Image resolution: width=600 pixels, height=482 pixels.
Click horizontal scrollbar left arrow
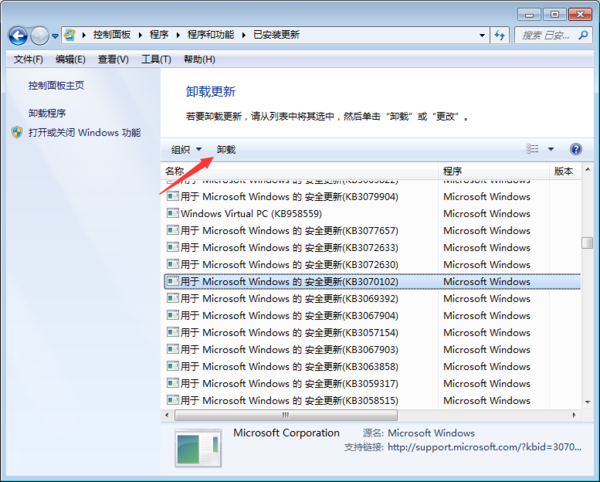click(167, 415)
